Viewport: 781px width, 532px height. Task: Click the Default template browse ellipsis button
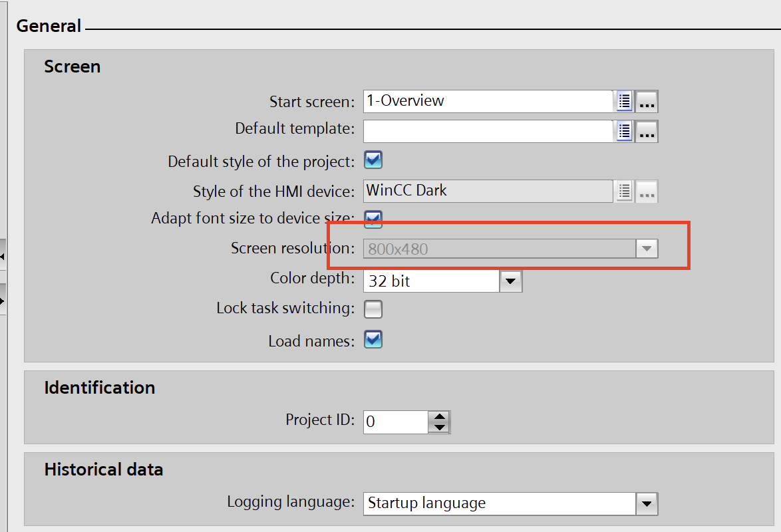(x=647, y=132)
